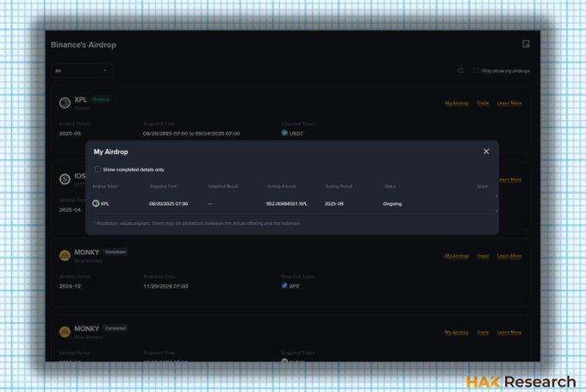Close the My Airdrop dialog

pyautogui.click(x=486, y=152)
